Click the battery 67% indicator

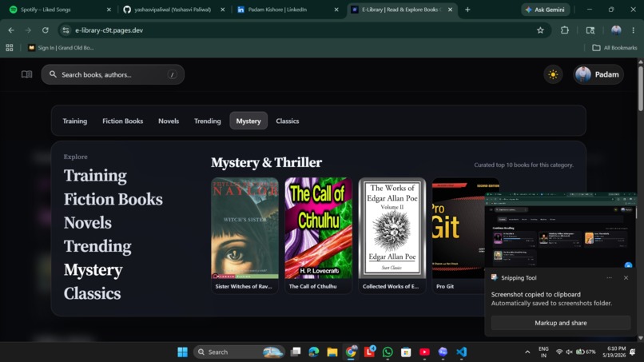pos(586,352)
